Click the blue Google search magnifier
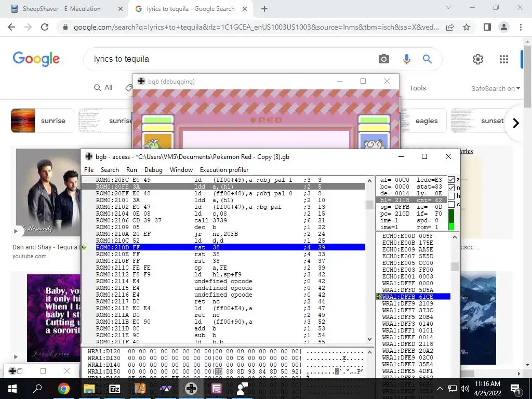This screenshot has height=399, width=532. click(x=427, y=59)
